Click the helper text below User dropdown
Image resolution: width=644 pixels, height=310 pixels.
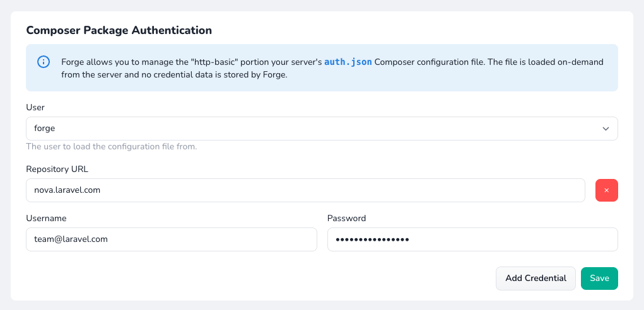point(112,147)
